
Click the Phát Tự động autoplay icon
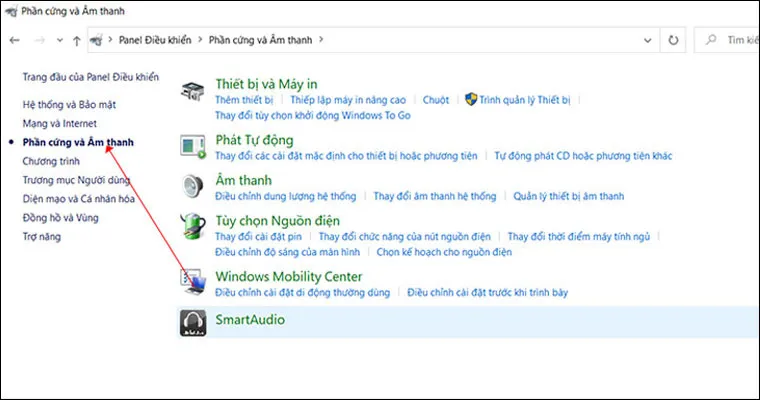click(x=193, y=147)
